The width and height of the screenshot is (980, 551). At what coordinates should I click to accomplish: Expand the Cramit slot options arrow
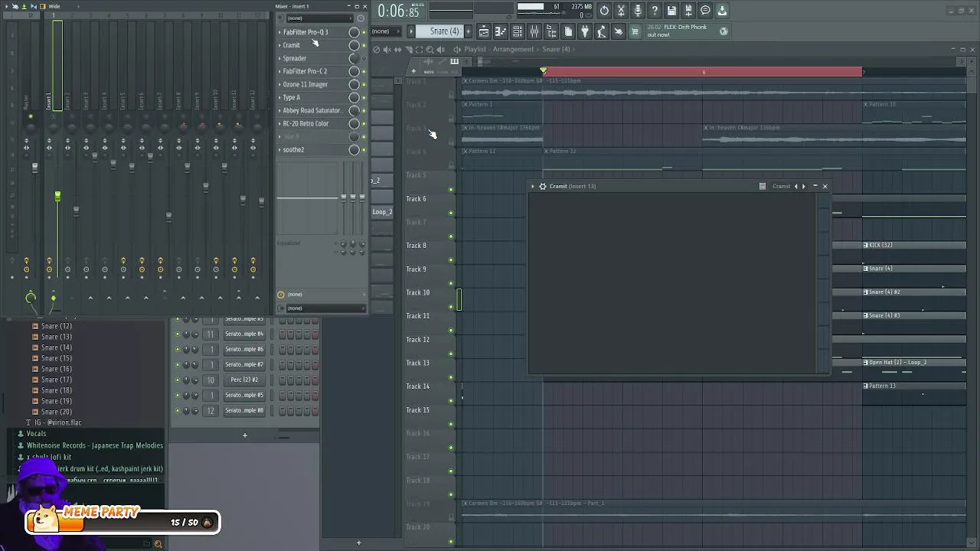point(279,45)
